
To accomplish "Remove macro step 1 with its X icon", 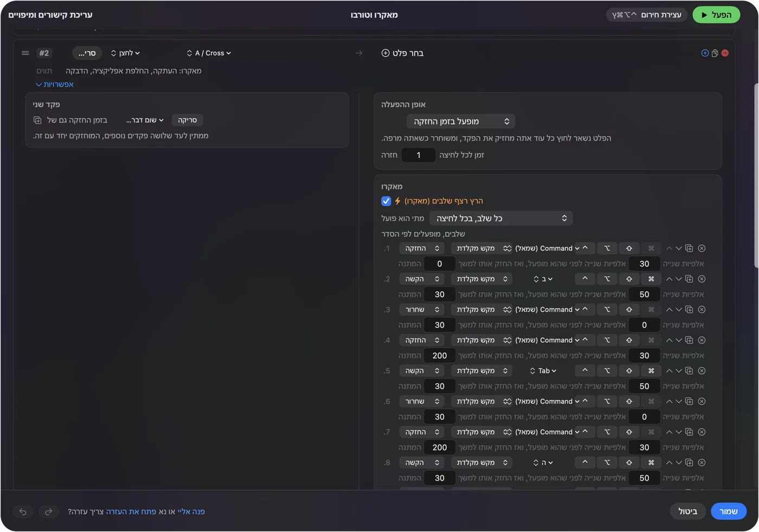I will pos(702,248).
